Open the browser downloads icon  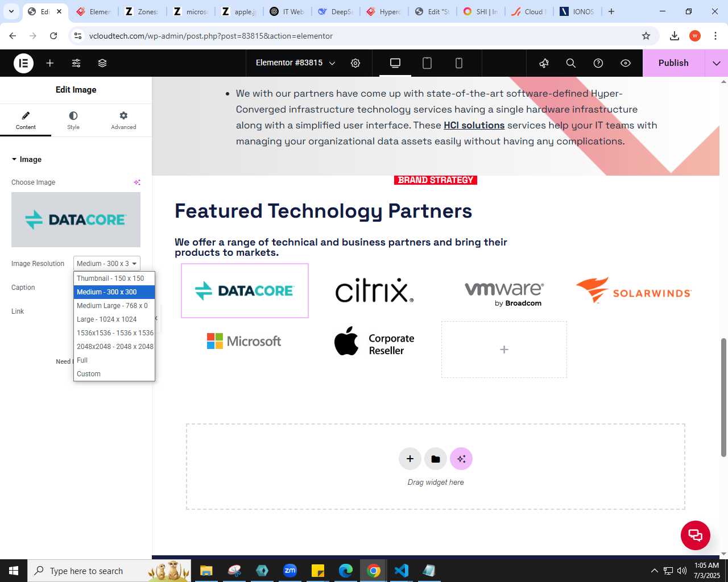[x=675, y=36]
